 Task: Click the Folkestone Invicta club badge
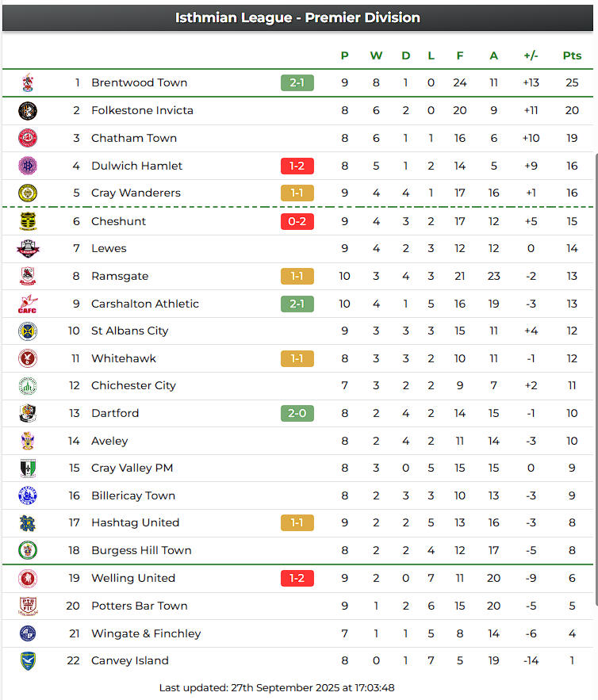pyautogui.click(x=28, y=110)
